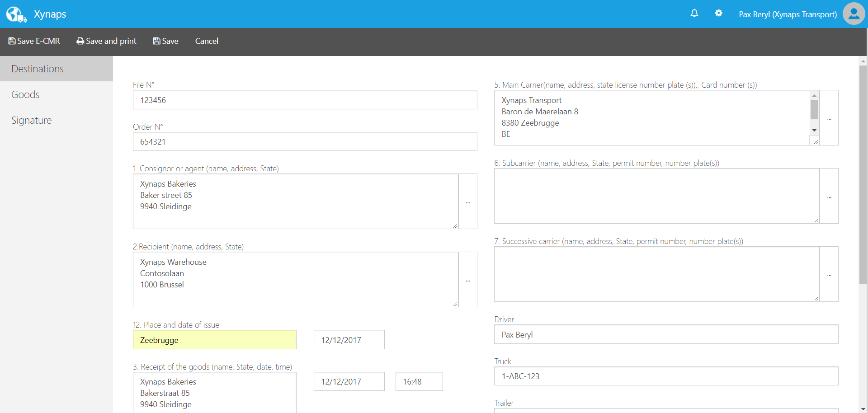Open the ellipsis picker next to Main Carrier
The height and width of the screenshot is (413, 868).
pyautogui.click(x=830, y=118)
